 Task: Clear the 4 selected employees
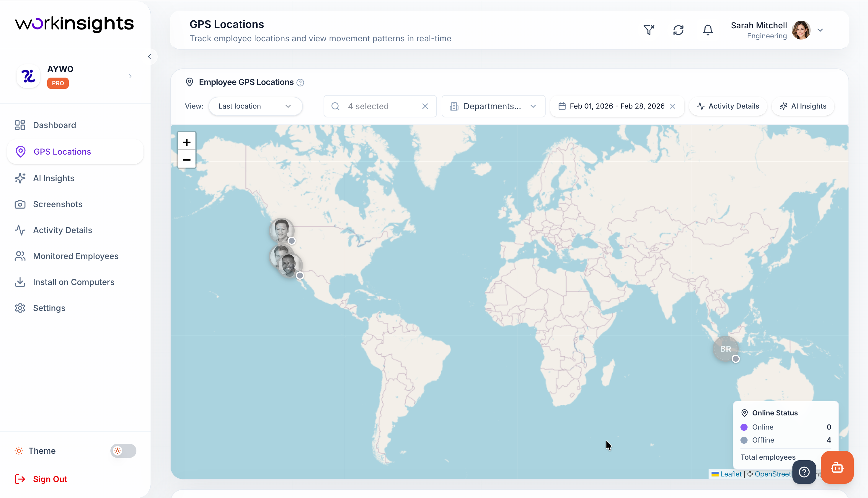tap(425, 107)
